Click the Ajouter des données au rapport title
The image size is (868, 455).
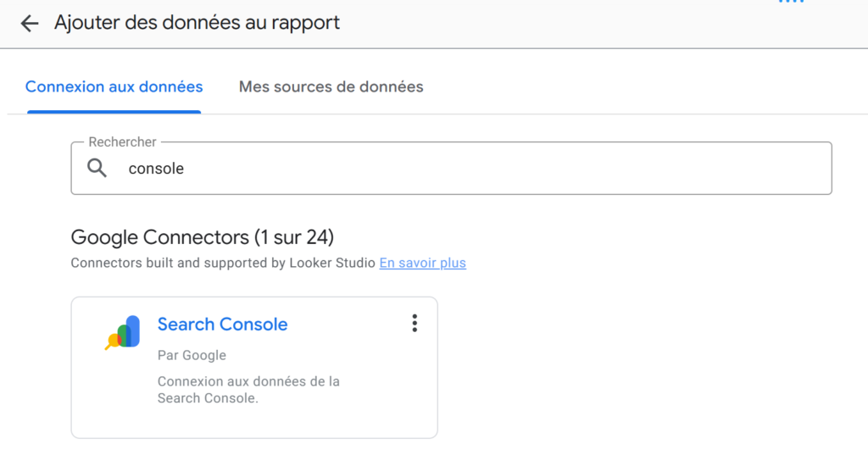pyautogui.click(x=197, y=23)
